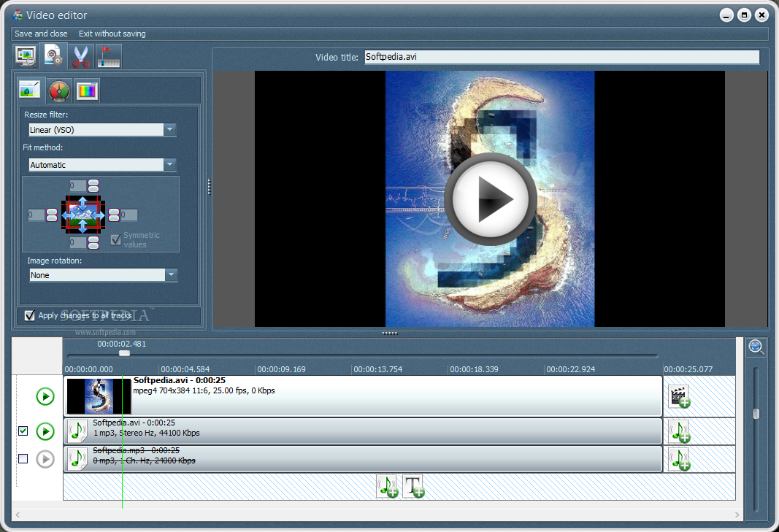Move the vertical timeline zoom slider
The image size is (779, 532).
coord(756,413)
